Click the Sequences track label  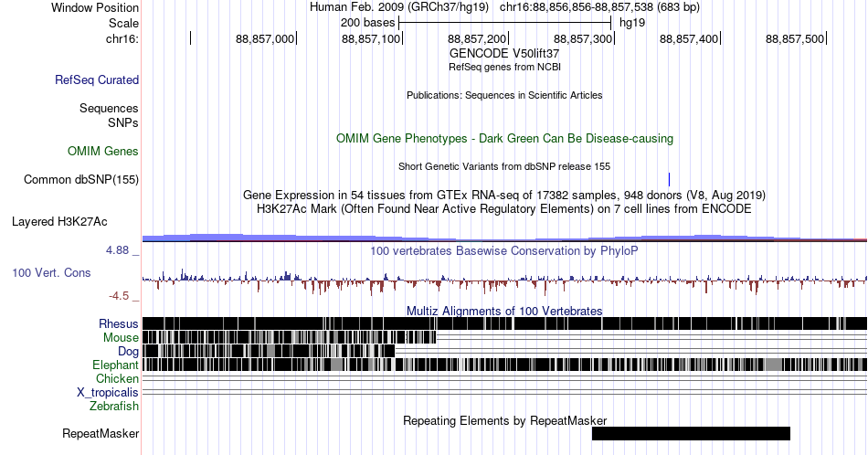pos(109,108)
